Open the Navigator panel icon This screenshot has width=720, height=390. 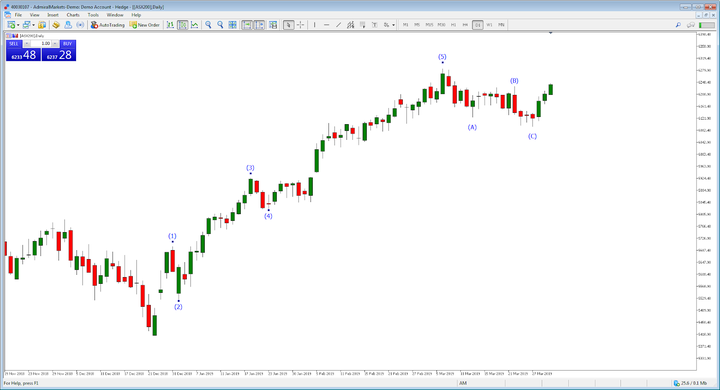[x=68, y=25]
